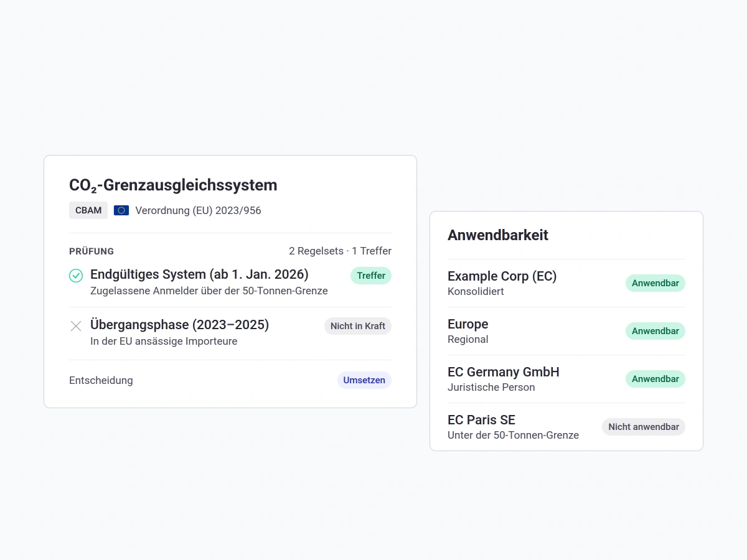Screen dimensions: 747x560
Task: Select the CO₂-Grenzausgleichssystem heading
Action: point(173,185)
